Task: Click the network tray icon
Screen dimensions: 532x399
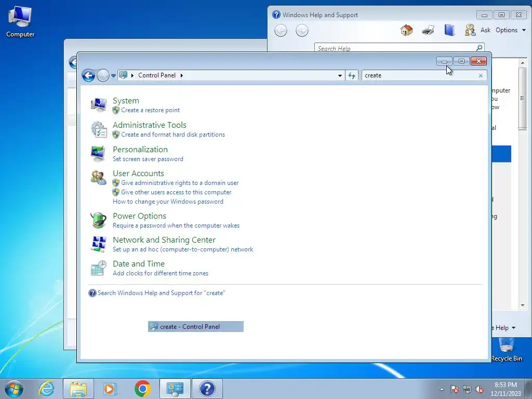Action: pyautogui.click(x=467, y=389)
